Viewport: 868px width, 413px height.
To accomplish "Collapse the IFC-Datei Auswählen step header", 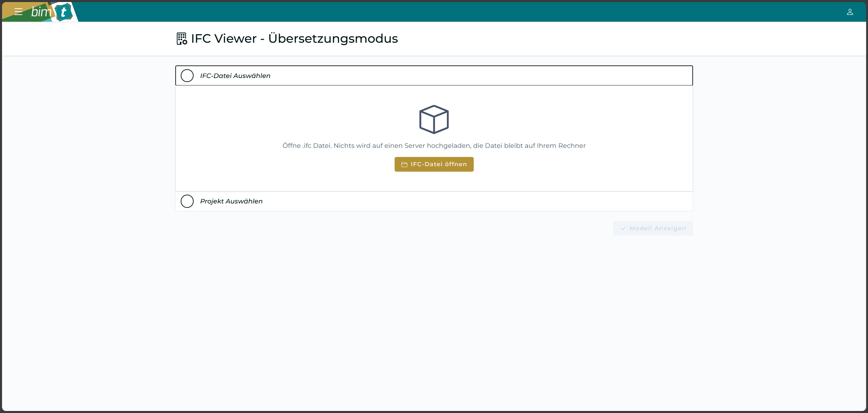I will click(475, 76).
